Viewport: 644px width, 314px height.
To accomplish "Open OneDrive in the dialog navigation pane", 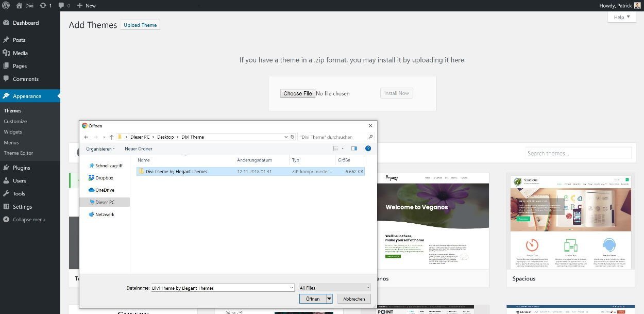I will (x=105, y=190).
